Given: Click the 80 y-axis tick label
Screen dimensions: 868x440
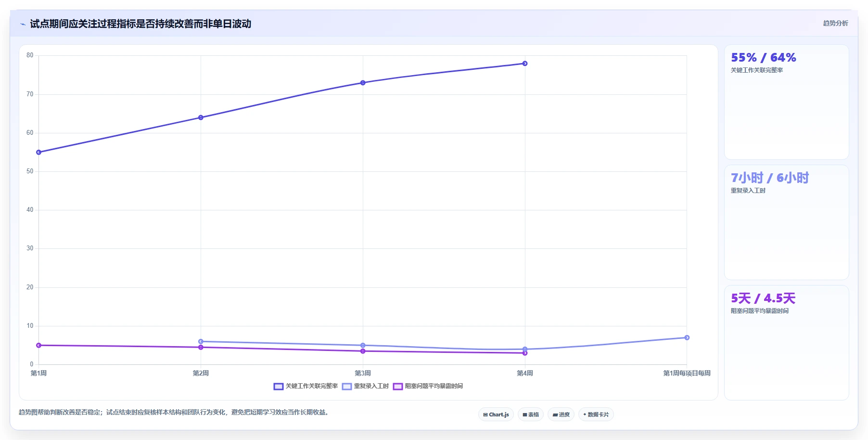Looking at the screenshot, I should (x=30, y=55).
